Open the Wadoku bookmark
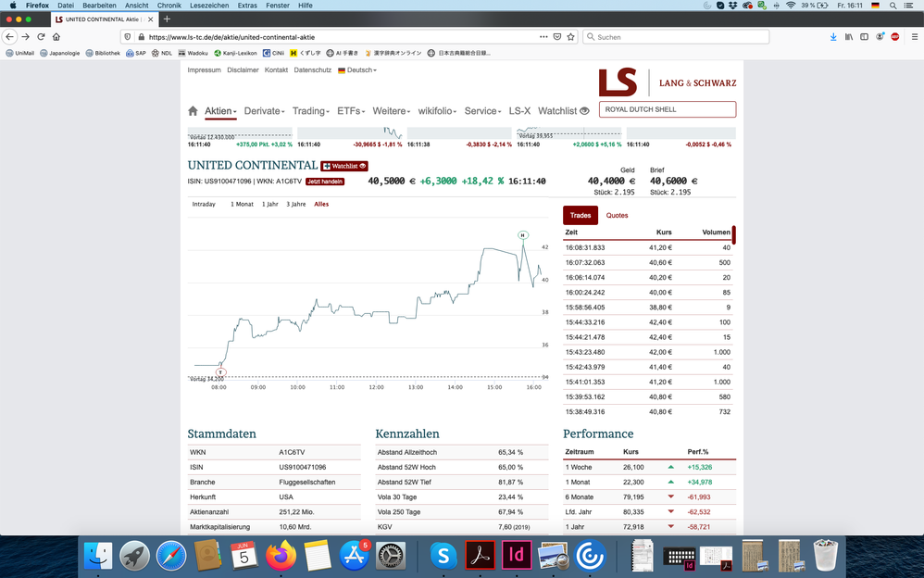Screen dimensions: 924x578 tap(193, 53)
